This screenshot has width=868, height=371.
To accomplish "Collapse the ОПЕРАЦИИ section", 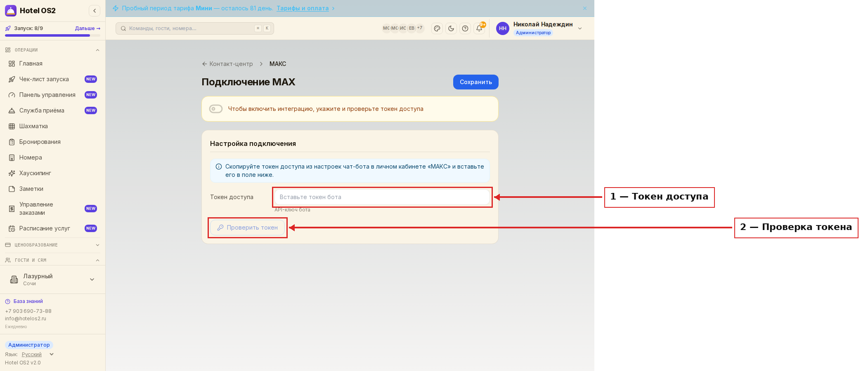I will tap(52, 50).
